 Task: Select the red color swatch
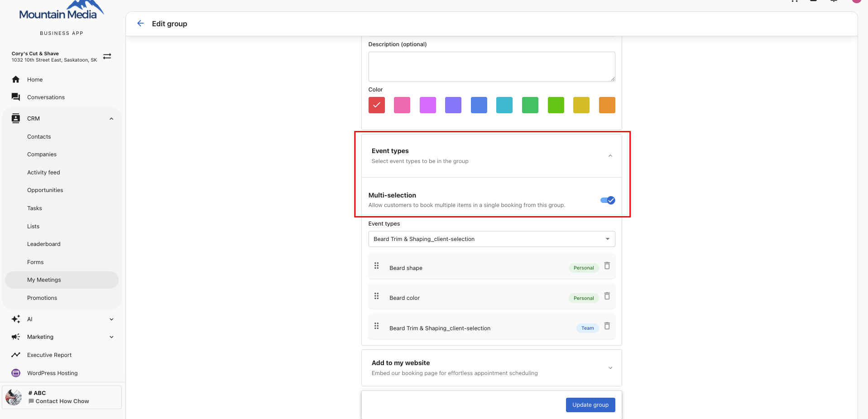pyautogui.click(x=377, y=105)
